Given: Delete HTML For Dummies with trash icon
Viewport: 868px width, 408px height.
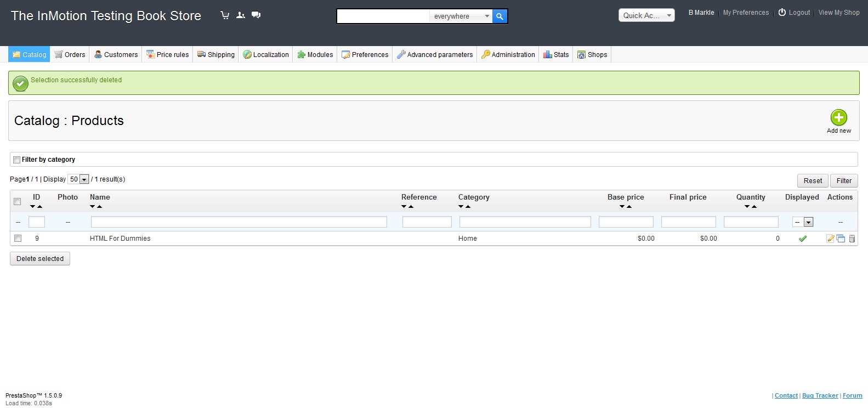Looking at the screenshot, I should pos(852,239).
